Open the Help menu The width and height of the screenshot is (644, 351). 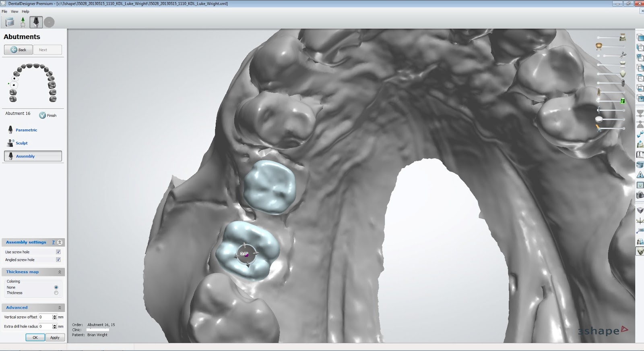pyautogui.click(x=25, y=11)
